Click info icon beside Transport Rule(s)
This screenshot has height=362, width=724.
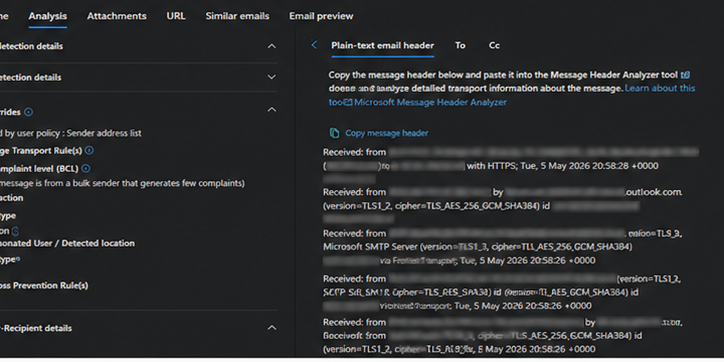pyautogui.click(x=90, y=151)
